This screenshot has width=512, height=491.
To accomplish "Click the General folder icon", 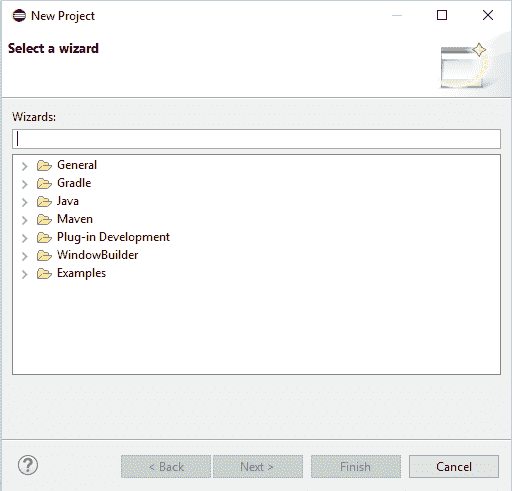I will (44, 165).
